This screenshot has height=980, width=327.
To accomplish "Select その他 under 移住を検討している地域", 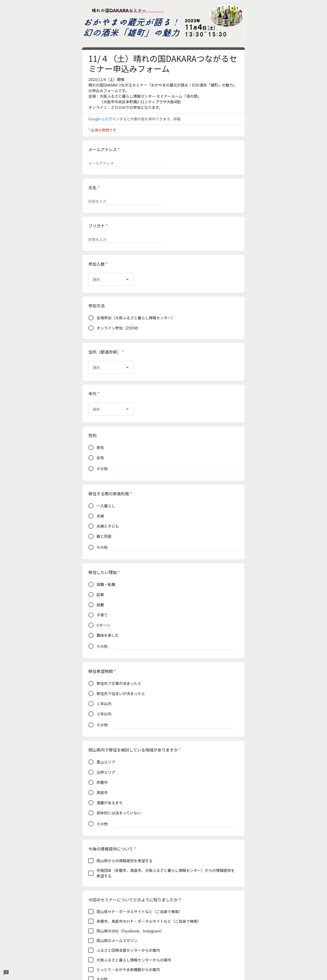I will (x=91, y=824).
